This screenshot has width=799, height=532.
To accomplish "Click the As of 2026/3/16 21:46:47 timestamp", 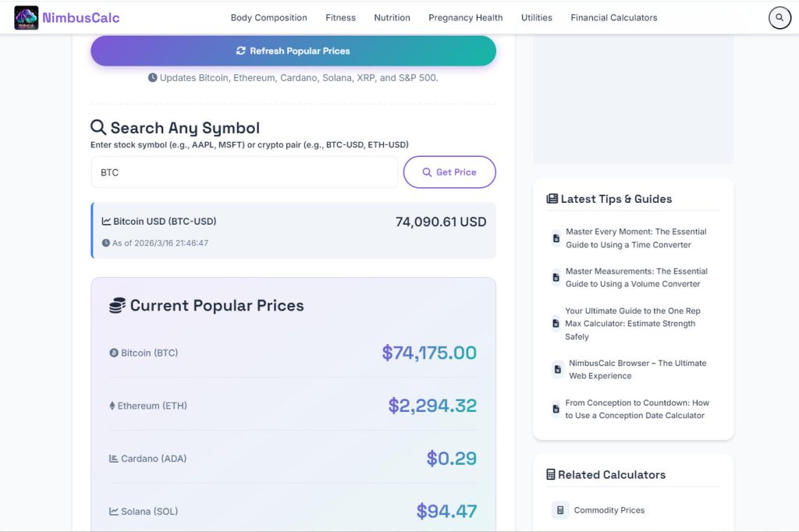I will [160, 243].
